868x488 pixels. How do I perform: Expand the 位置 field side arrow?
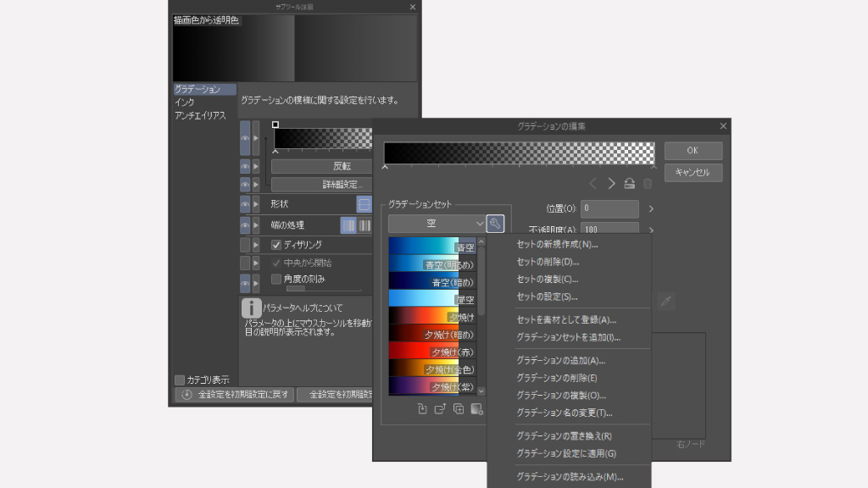point(651,208)
